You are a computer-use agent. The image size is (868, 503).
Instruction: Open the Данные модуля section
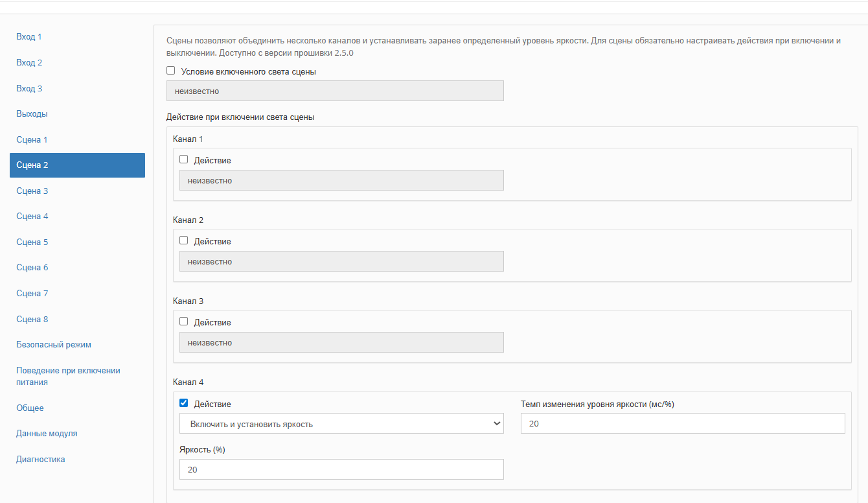click(x=47, y=434)
